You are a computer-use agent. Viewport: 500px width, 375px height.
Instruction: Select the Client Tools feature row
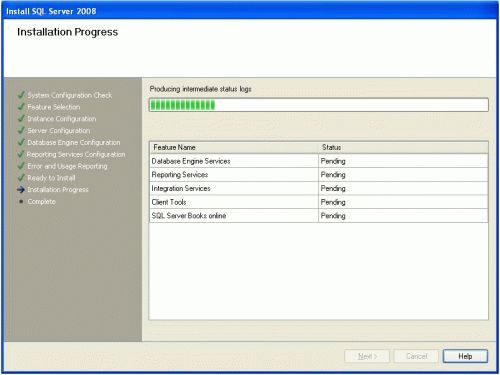[319, 202]
